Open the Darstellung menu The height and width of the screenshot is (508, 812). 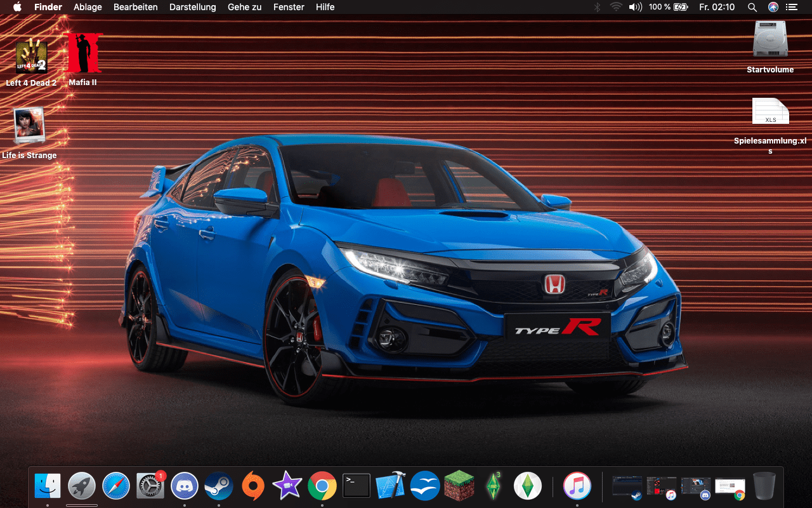pos(193,7)
